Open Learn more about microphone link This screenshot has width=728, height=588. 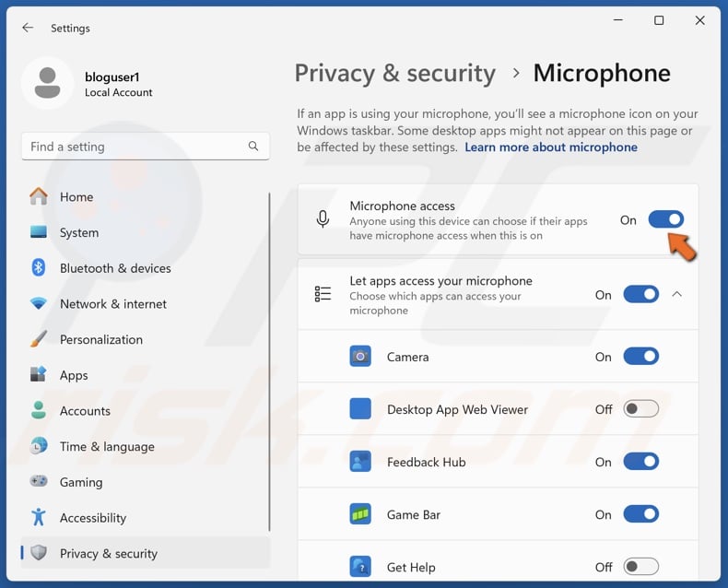pyautogui.click(x=550, y=147)
